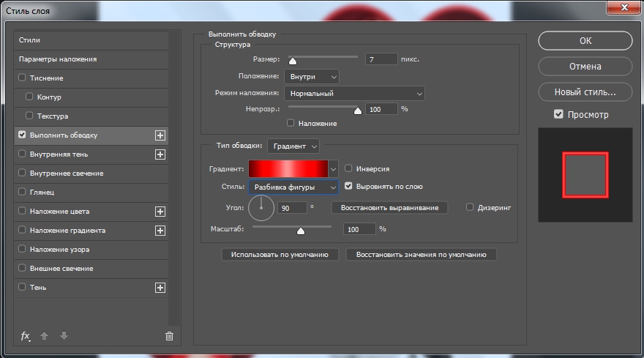Click plus icon beside Наложение градиента
Viewport: 644px width, 358px height.
tap(160, 231)
